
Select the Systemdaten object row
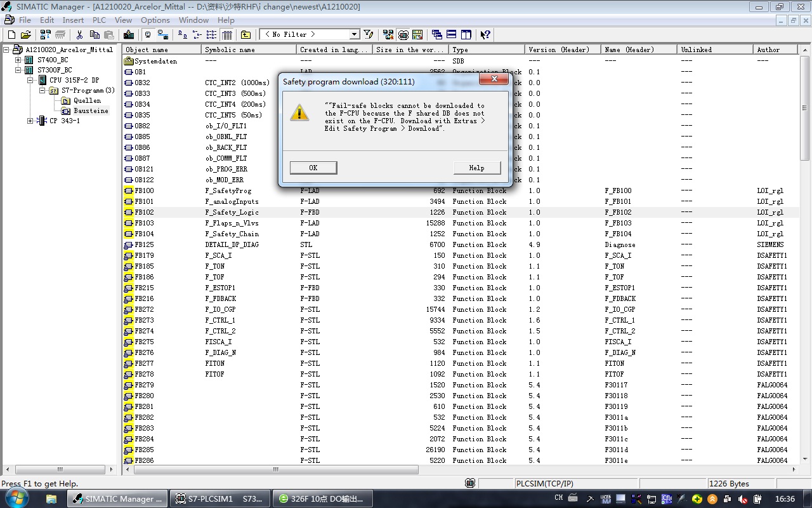(461, 61)
